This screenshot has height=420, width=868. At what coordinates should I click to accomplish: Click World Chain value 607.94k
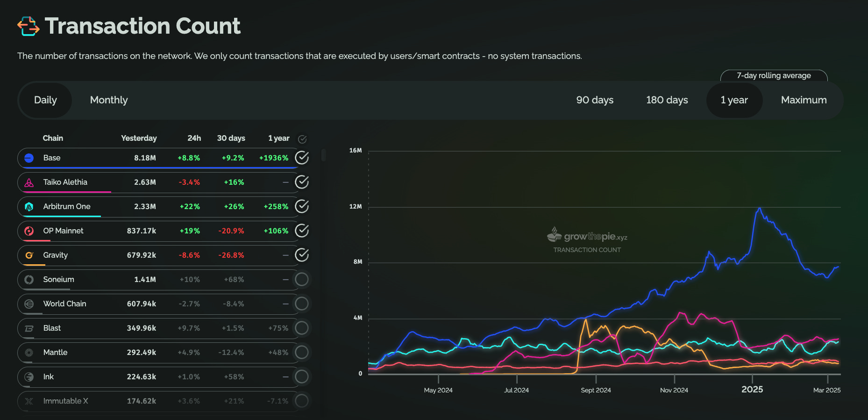pos(142,304)
